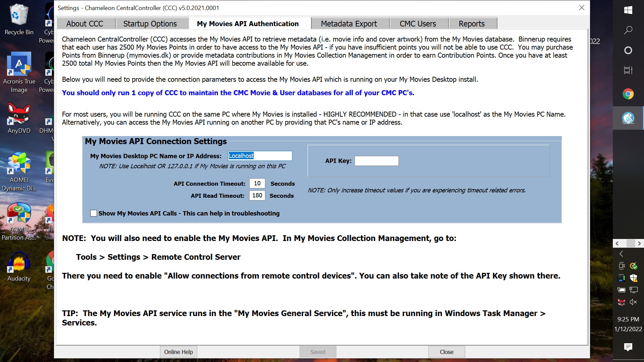Click the About CCC tab

pyautogui.click(x=85, y=23)
